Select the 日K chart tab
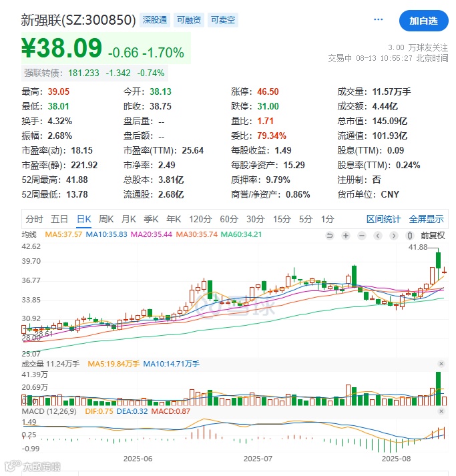This screenshot has height=476, width=456. point(84,219)
